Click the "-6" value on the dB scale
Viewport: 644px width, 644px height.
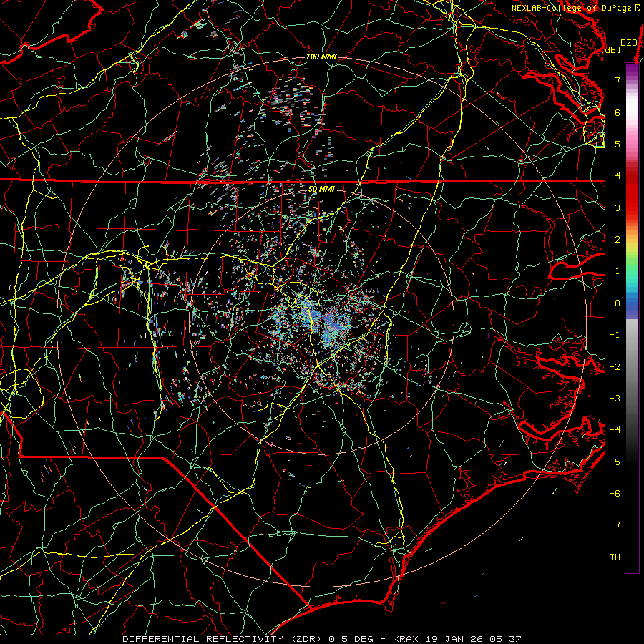tap(615, 493)
